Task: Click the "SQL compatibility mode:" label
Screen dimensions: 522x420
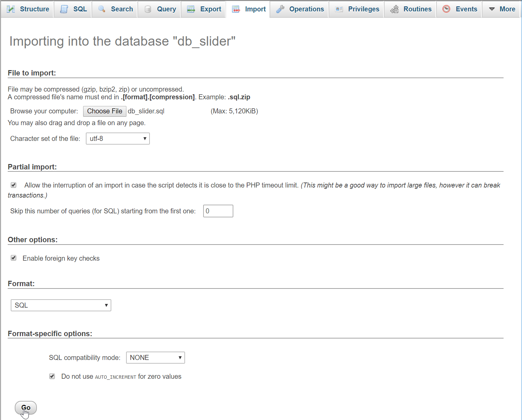Action: tap(85, 358)
